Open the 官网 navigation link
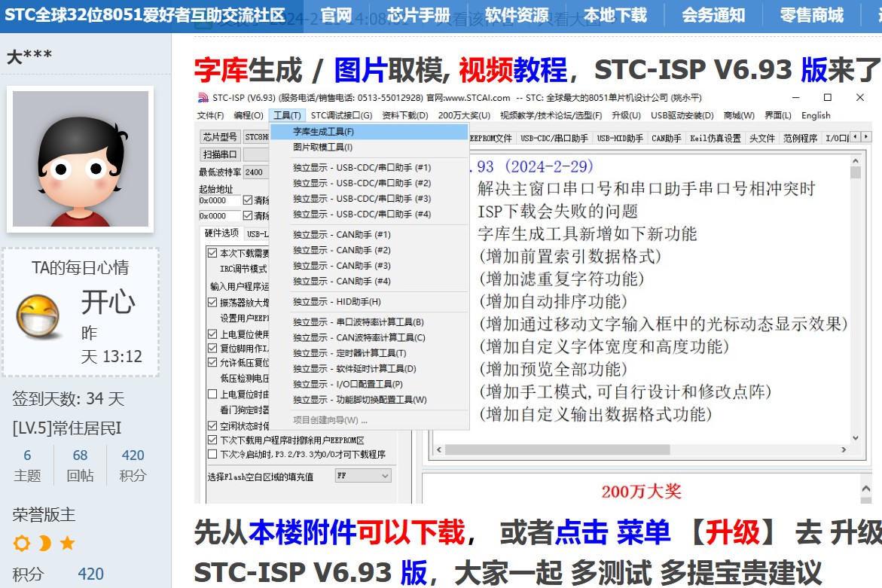882x588 pixels. [336, 15]
